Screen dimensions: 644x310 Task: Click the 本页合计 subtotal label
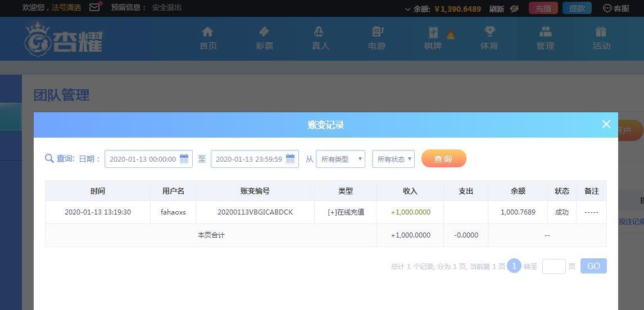(x=211, y=235)
